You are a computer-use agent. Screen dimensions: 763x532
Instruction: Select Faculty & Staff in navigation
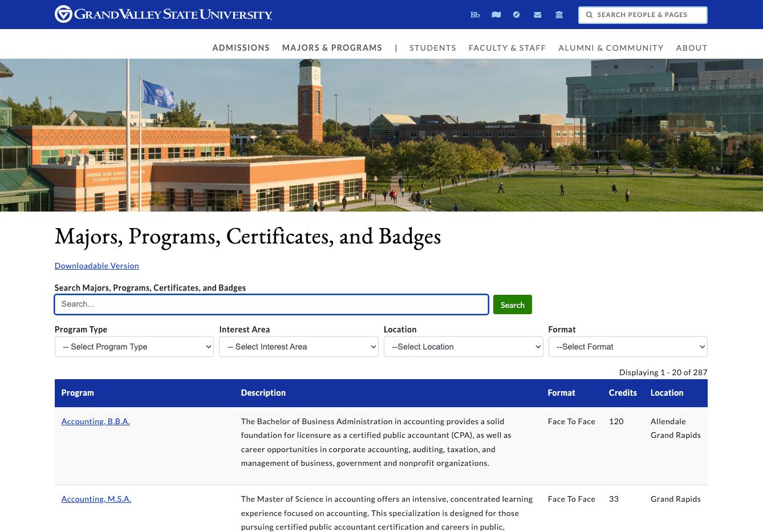click(x=507, y=48)
